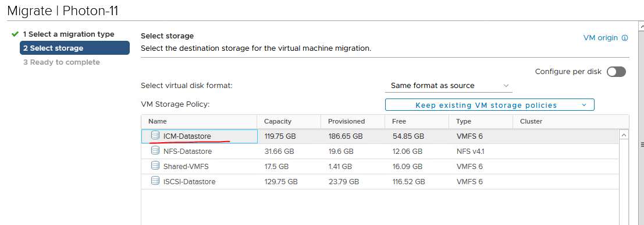Click the Shared-VMFS datastore icon
This screenshot has width=644, height=225.
pos(155,166)
